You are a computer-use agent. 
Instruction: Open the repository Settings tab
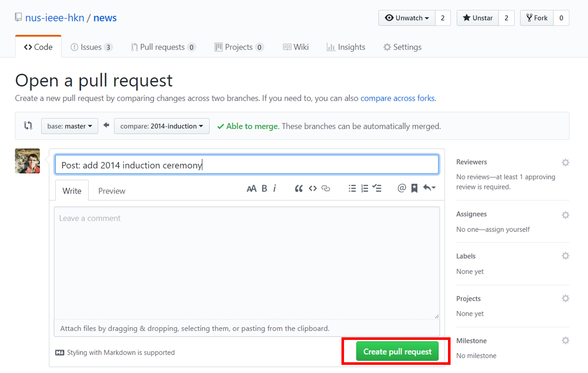(402, 47)
